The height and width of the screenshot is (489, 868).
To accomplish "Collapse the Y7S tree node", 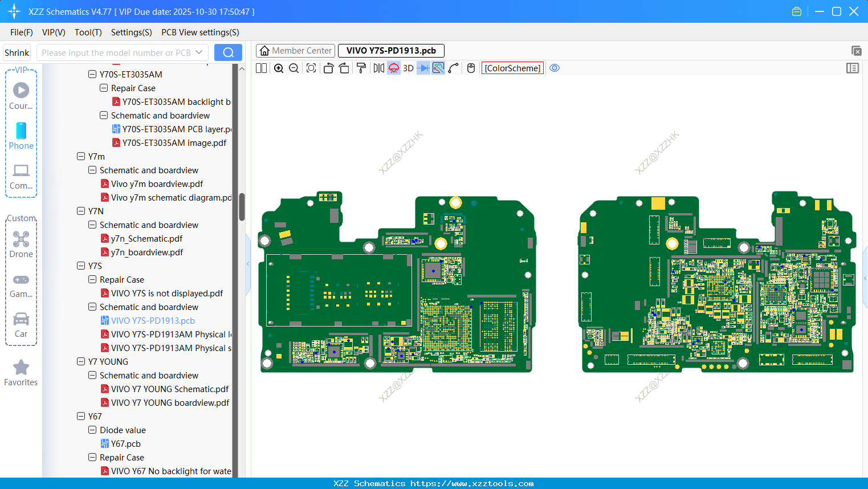I will [81, 266].
